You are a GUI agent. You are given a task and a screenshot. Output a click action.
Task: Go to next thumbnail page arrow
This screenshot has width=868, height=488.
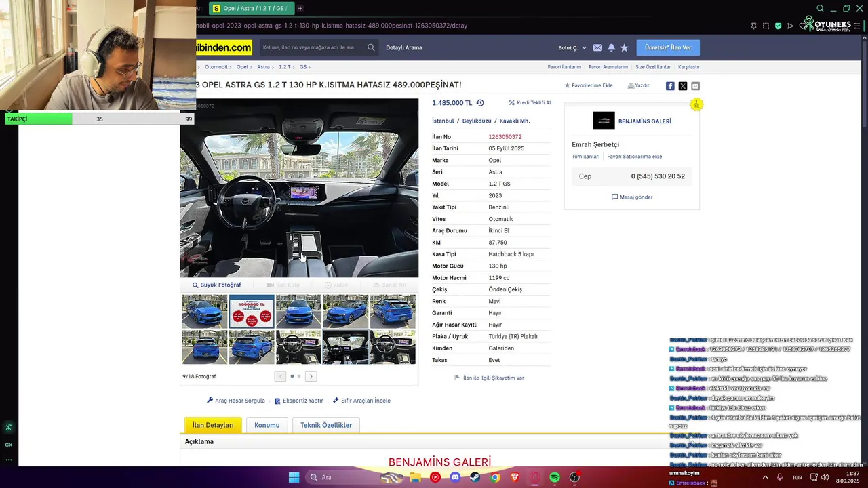(311, 376)
